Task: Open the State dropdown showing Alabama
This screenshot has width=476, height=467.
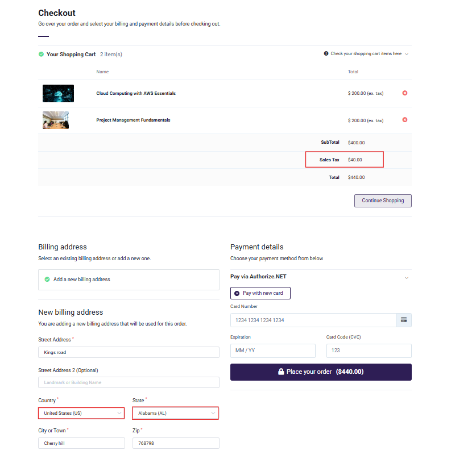Action: pyautogui.click(x=175, y=413)
